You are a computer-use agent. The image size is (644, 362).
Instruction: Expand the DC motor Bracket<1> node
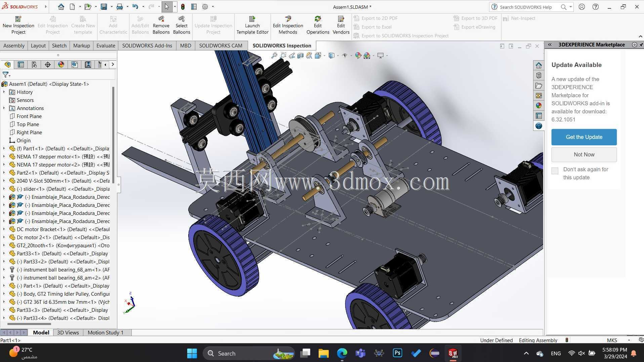[4, 229]
